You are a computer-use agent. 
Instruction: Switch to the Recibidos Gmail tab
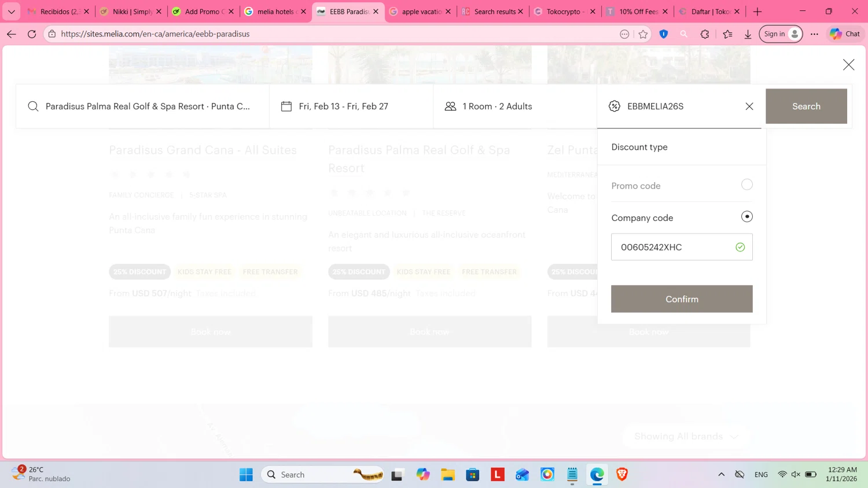60,12
